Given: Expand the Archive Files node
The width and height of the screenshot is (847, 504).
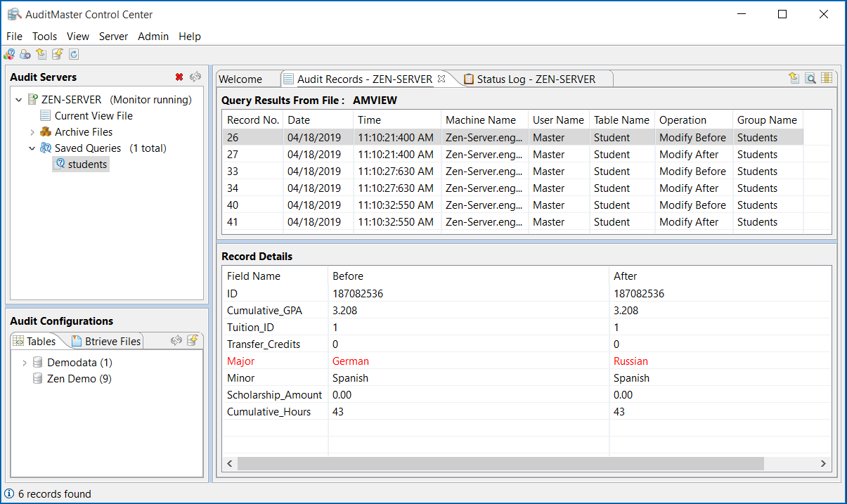Looking at the screenshot, I should 32,132.
